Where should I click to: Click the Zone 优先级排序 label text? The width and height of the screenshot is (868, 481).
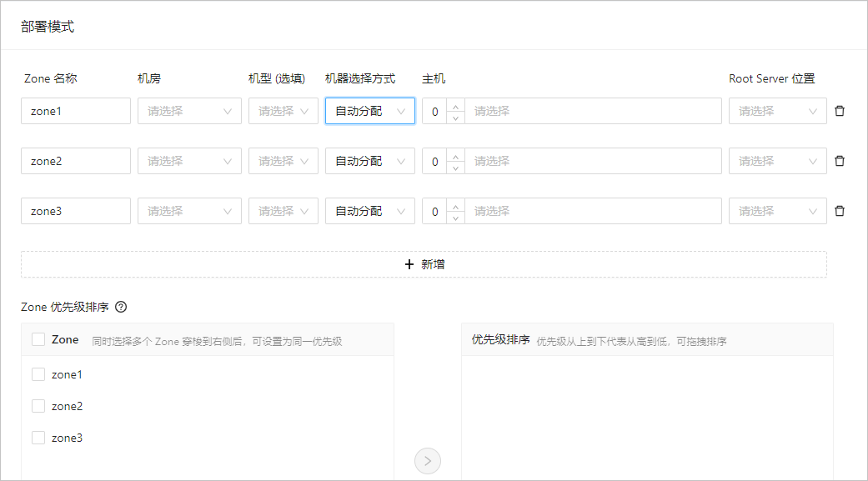[65, 307]
